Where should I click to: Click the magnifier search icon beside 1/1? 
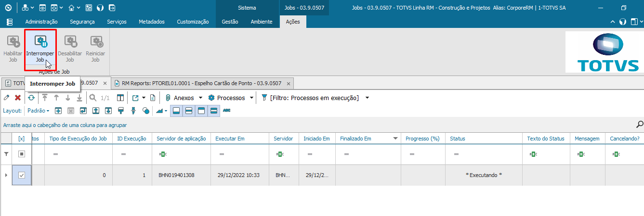[93, 98]
